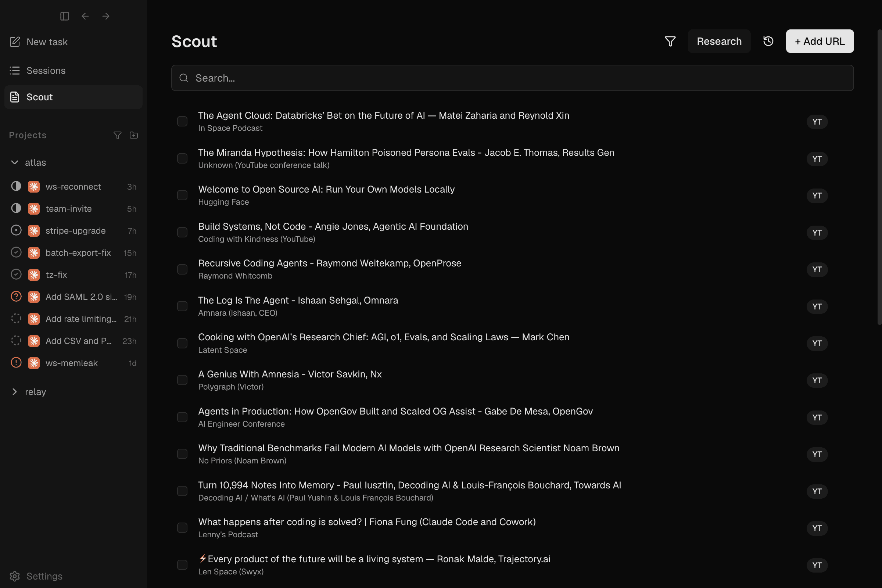Click the search magnifier icon
The image size is (882, 588).
[x=184, y=78]
